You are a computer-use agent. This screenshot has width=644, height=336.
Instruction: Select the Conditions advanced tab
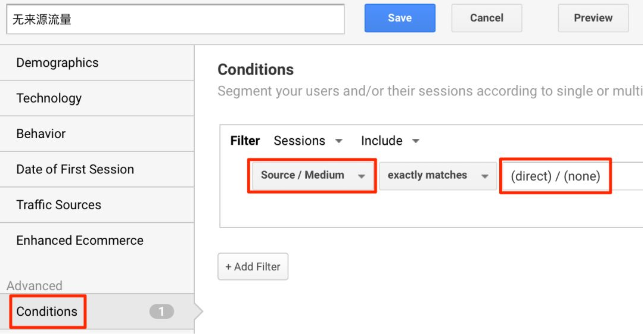pyautogui.click(x=47, y=312)
